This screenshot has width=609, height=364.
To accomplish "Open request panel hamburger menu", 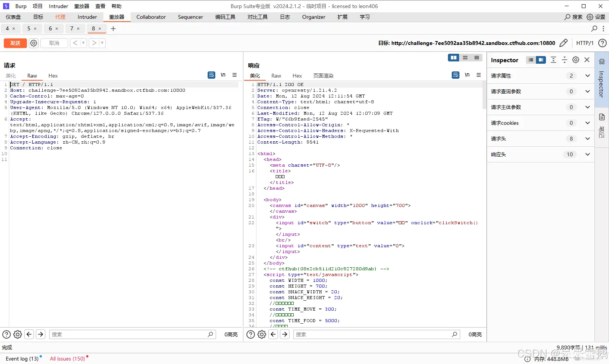I will (235, 75).
